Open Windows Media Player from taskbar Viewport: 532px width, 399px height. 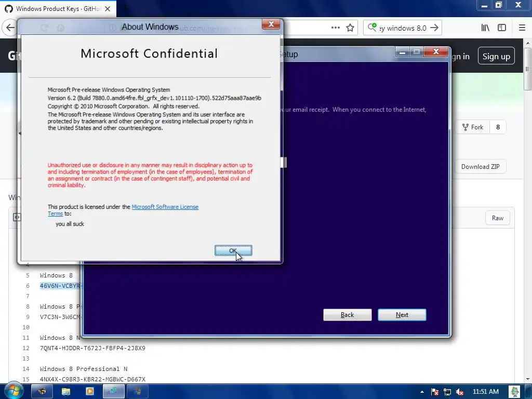coord(89,392)
